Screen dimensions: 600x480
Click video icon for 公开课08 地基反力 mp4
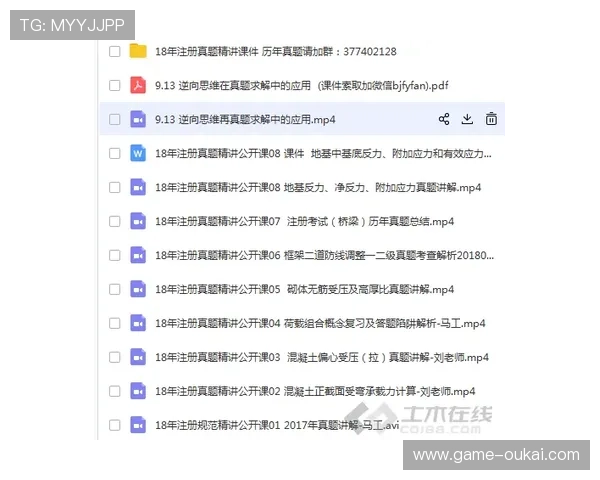click(x=138, y=188)
